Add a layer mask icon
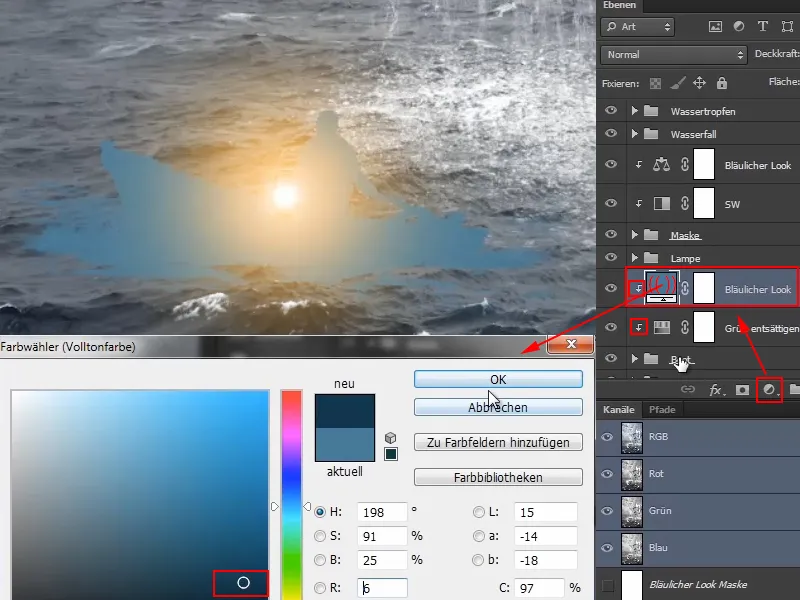800x600 pixels. [742, 390]
